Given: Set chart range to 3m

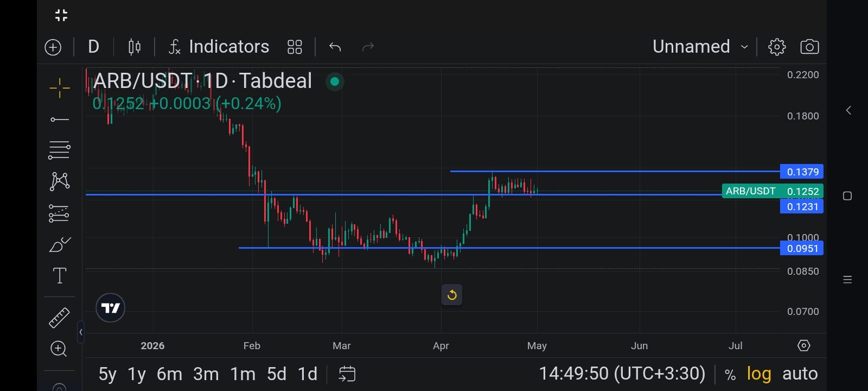Looking at the screenshot, I should click(x=206, y=374).
